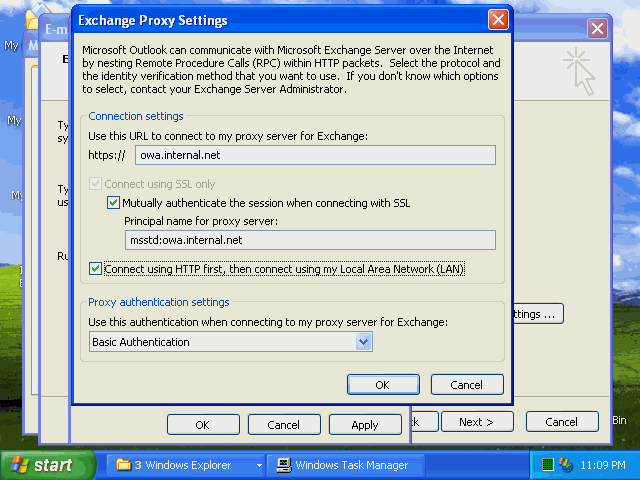Click the partially hidden Settings button
Image resolution: width=640 pixels, height=480 pixels.
click(538, 314)
